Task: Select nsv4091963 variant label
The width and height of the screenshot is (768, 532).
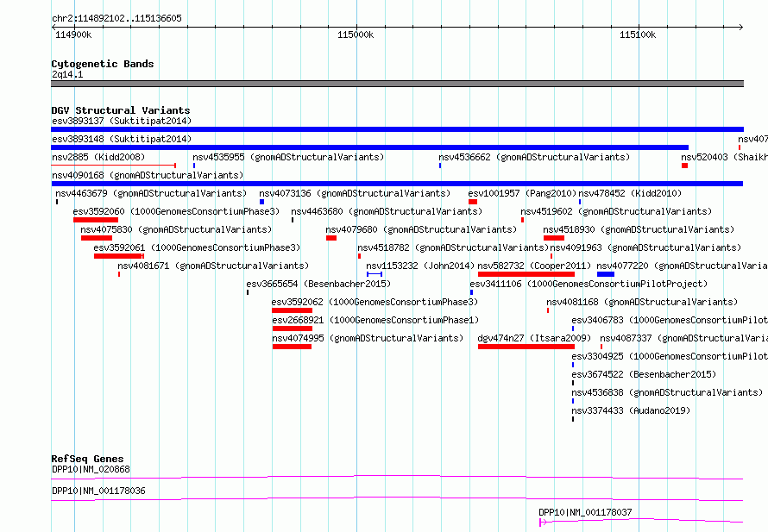Action: click(x=645, y=247)
